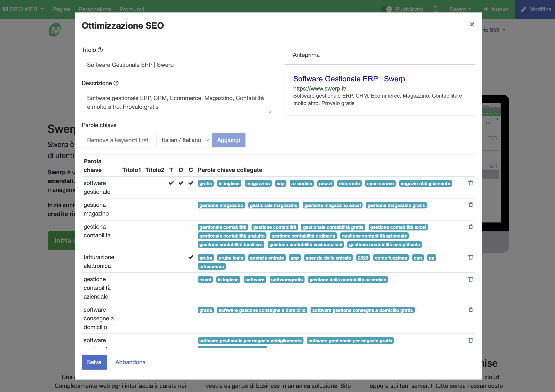Click the preview title 'Software Gestionale ERP | Swerp'
555x392 pixels.
pyautogui.click(x=349, y=79)
